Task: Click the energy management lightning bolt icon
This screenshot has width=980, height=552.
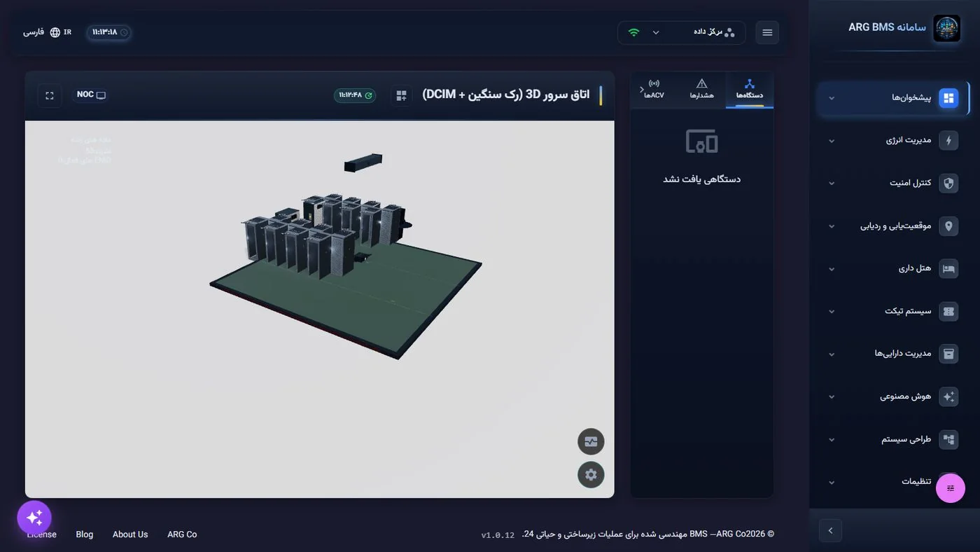Action: 948,140
